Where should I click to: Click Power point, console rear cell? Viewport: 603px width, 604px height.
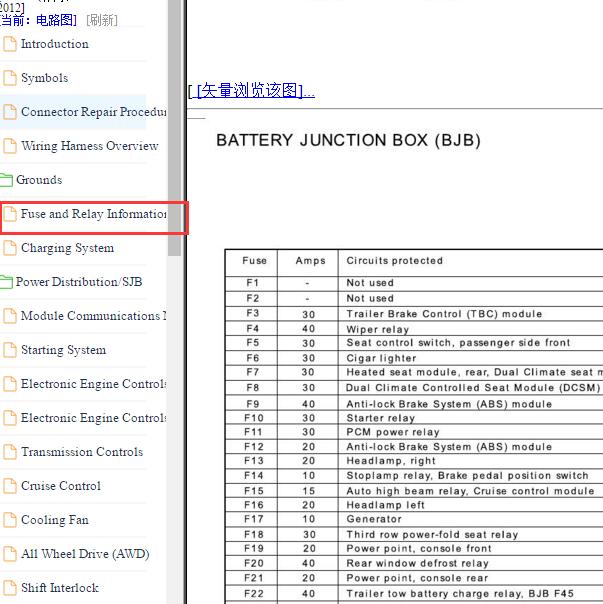417,578
